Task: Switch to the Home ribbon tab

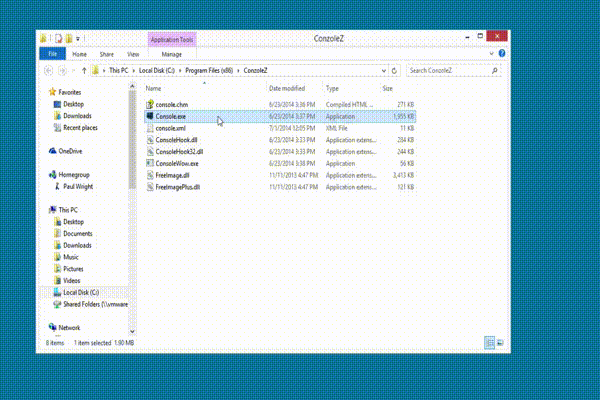Action: point(80,54)
